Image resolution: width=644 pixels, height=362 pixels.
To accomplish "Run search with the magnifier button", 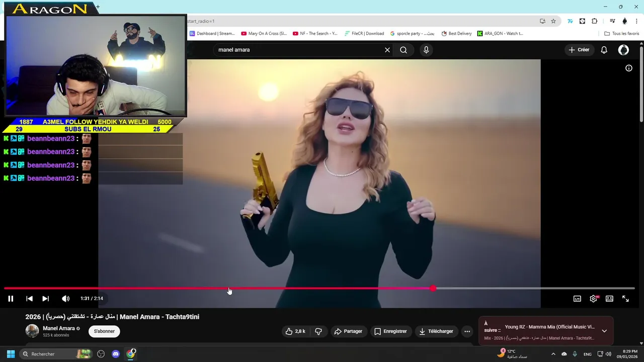I will pos(404,50).
